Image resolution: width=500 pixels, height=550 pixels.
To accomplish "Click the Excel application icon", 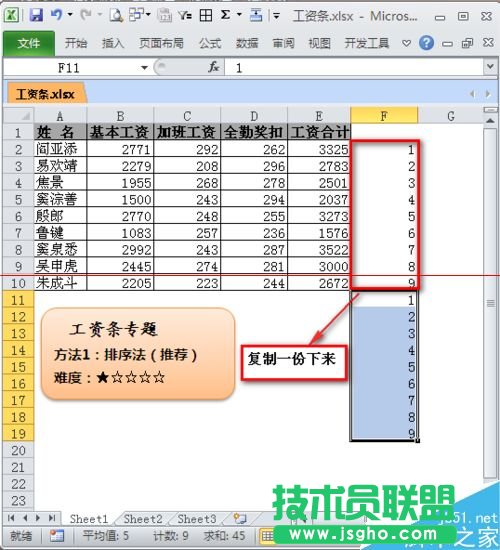I will 11,15.
